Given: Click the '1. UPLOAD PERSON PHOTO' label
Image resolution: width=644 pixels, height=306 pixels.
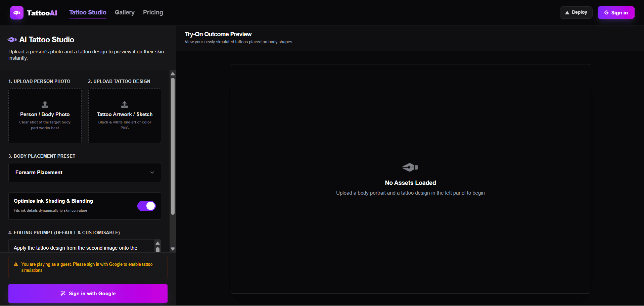Looking at the screenshot, I should click(x=39, y=81).
